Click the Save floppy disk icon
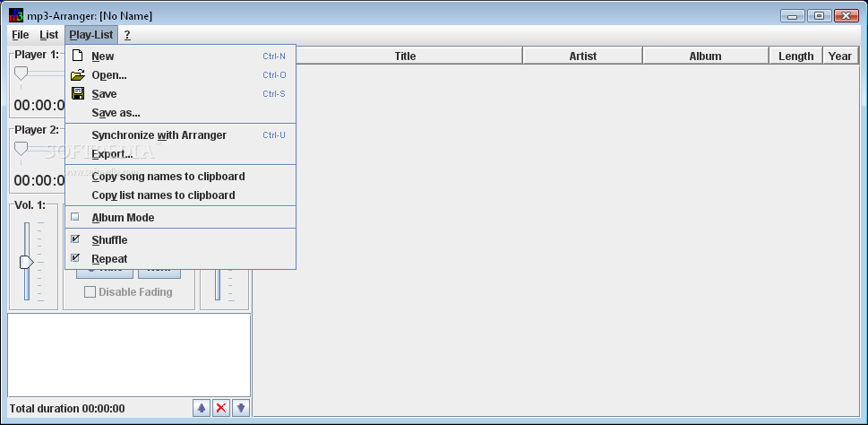This screenshot has width=868, height=425. [x=78, y=93]
